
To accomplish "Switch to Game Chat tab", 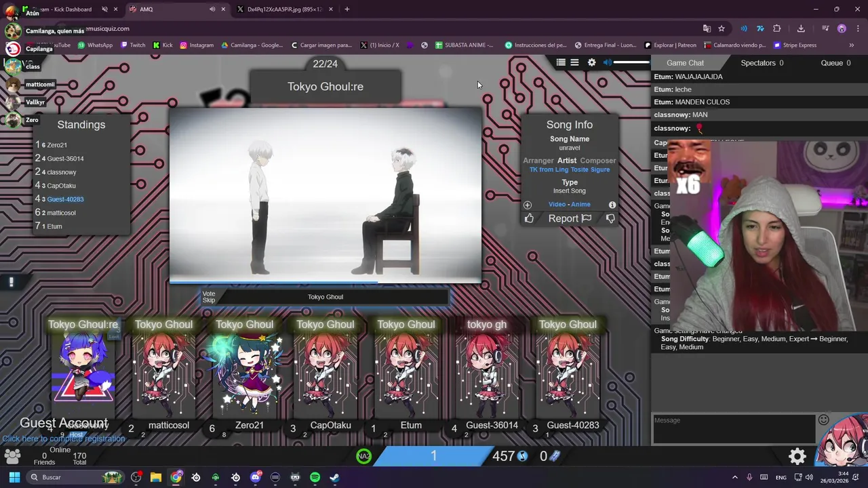I will 685,63.
